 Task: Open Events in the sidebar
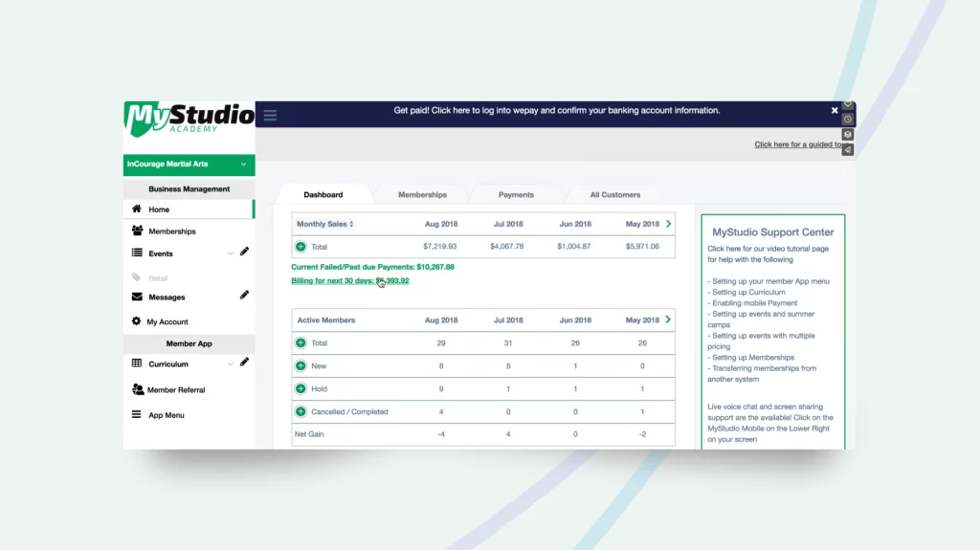[x=161, y=253]
